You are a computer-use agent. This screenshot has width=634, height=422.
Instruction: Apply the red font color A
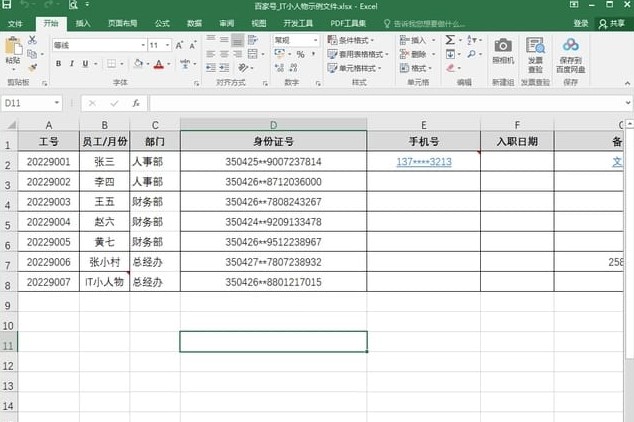pos(159,64)
